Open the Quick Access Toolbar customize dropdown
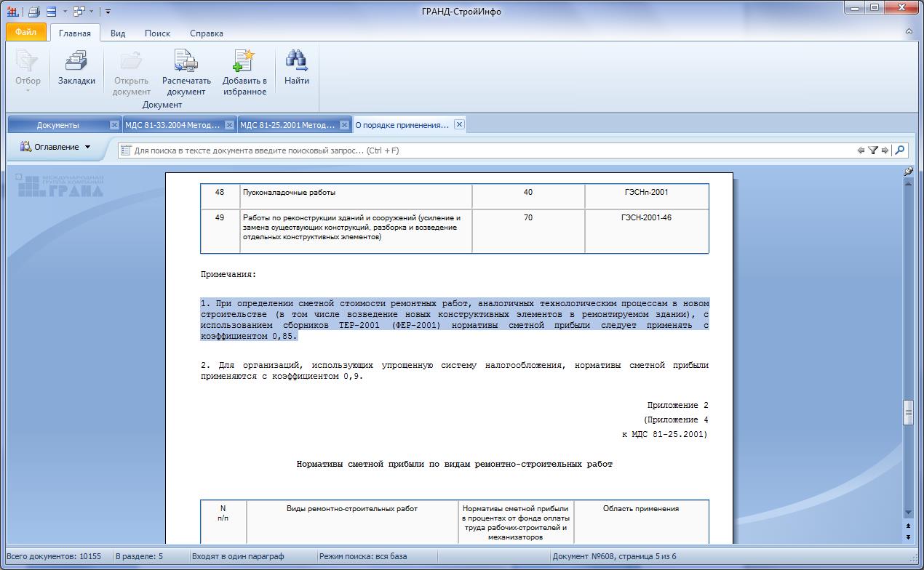Viewport: 924px width, 570px height. tap(108, 12)
